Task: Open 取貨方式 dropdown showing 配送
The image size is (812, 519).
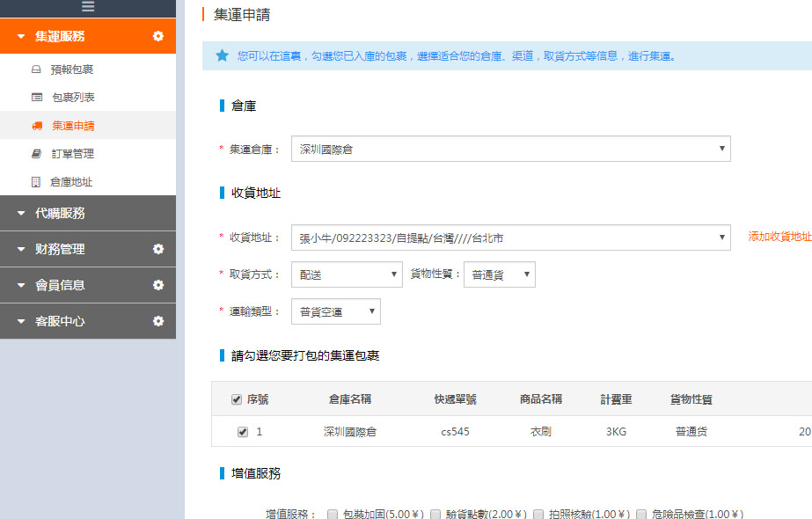Action: click(x=347, y=274)
